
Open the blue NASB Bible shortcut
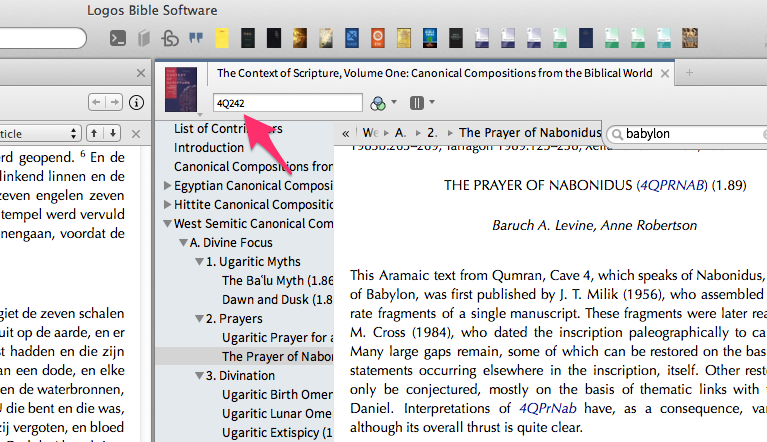click(352, 38)
